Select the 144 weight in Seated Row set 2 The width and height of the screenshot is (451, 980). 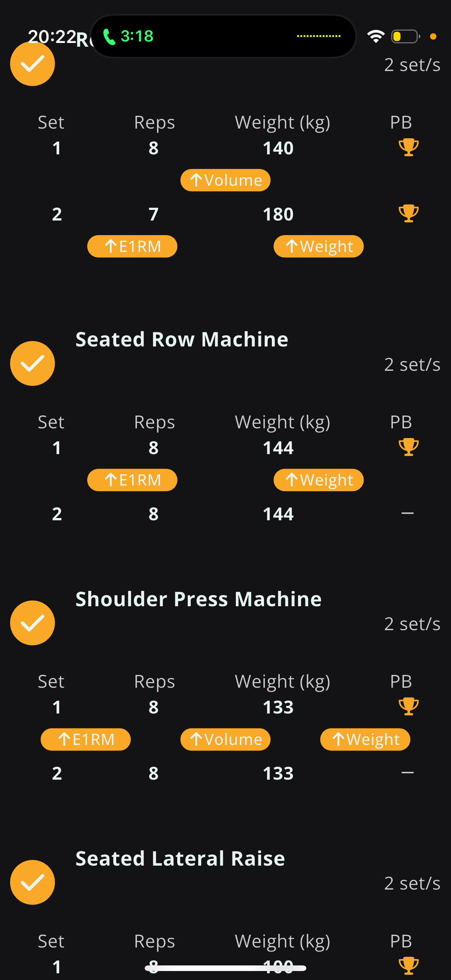[278, 514]
